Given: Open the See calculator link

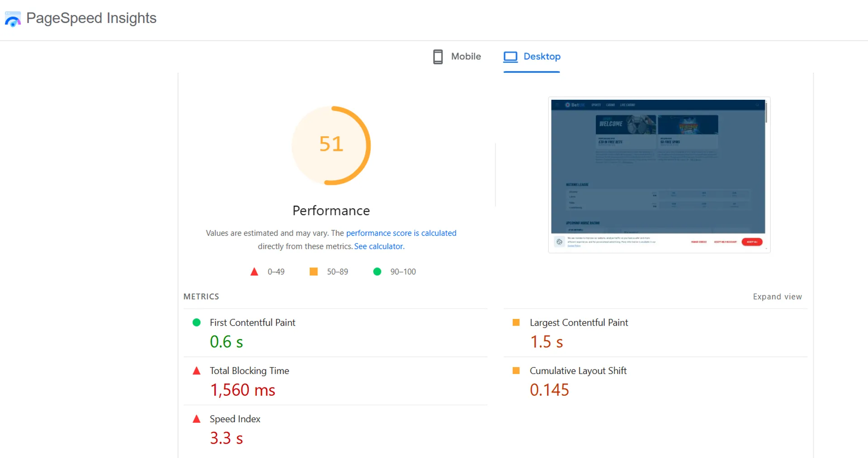Looking at the screenshot, I should pyautogui.click(x=378, y=246).
